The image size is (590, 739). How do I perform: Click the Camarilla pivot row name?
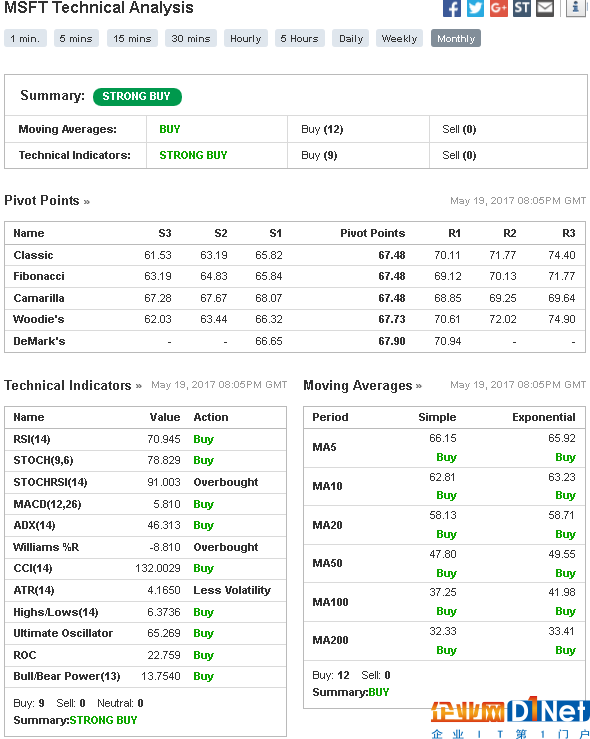pos(39,298)
